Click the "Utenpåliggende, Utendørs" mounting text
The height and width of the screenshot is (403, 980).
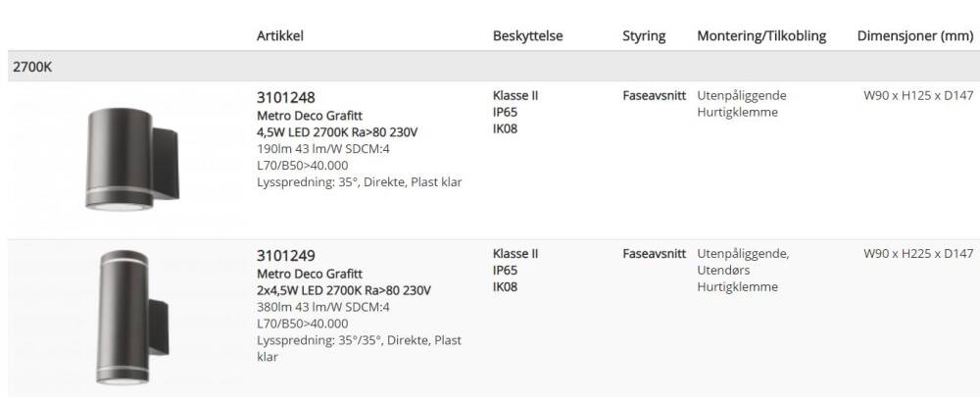743,262
